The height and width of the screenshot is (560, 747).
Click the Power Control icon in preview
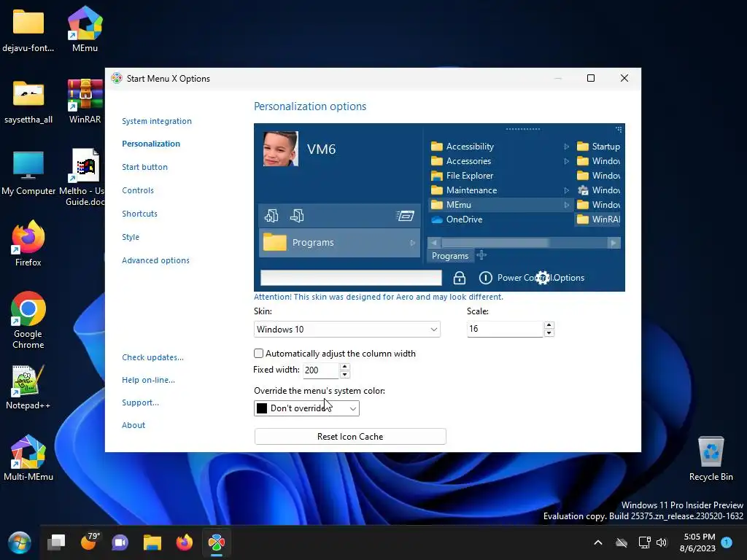click(485, 278)
